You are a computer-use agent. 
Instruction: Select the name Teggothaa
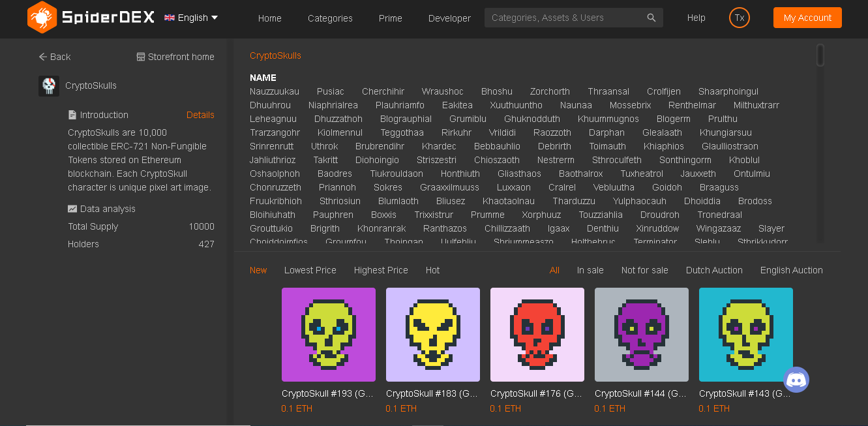click(402, 132)
